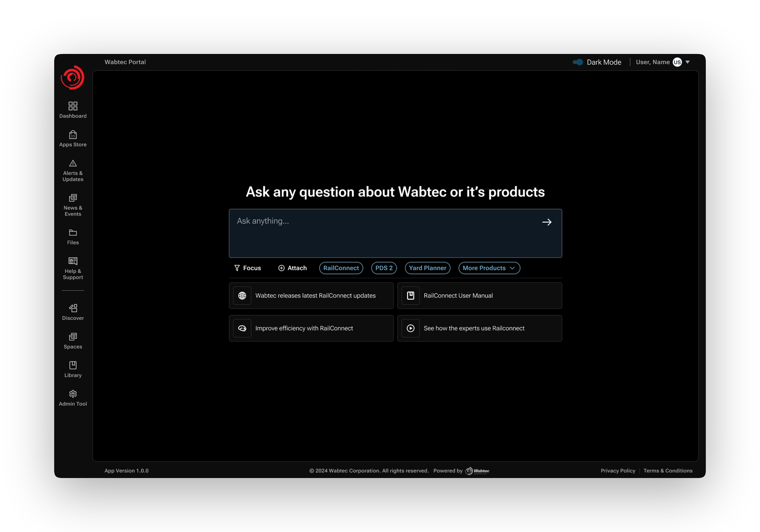Open Help & Support icon

(73, 261)
